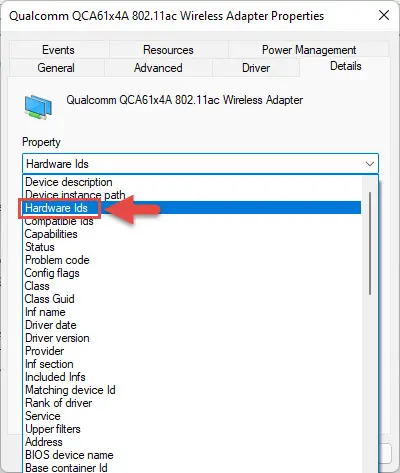Pick Compatible Ids from the list
The height and width of the screenshot is (473, 400).
(193, 221)
